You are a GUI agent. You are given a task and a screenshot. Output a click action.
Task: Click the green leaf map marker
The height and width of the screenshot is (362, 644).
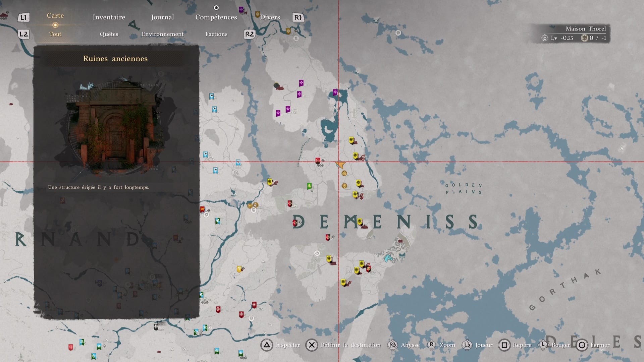309,186
